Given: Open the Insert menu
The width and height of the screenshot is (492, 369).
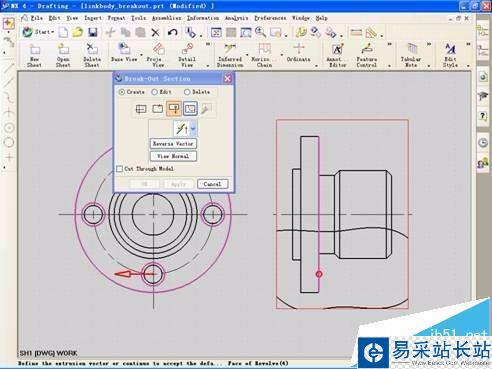Looking at the screenshot, I should (93, 18).
